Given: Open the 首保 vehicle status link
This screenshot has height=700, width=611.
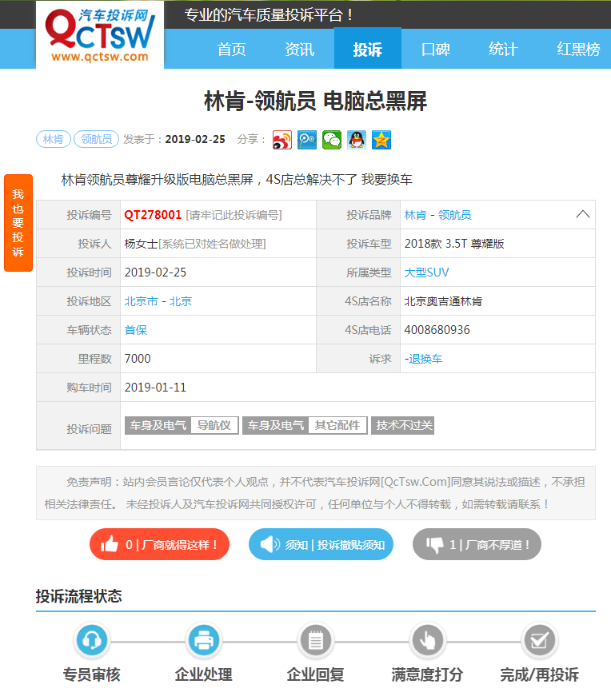Looking at the screenshot, I should (135, 330).
